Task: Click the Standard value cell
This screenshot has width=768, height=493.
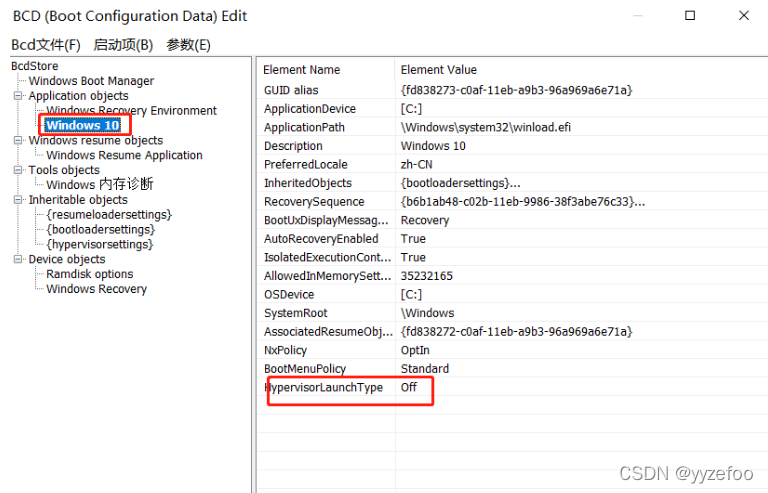Action: tap(425, 369)
